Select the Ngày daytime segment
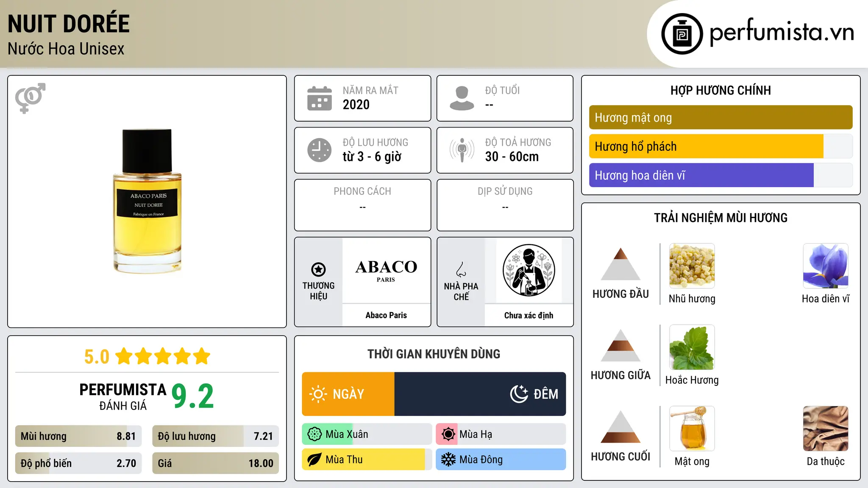This screenshot has height=488, width=868. tap(348, 394)
